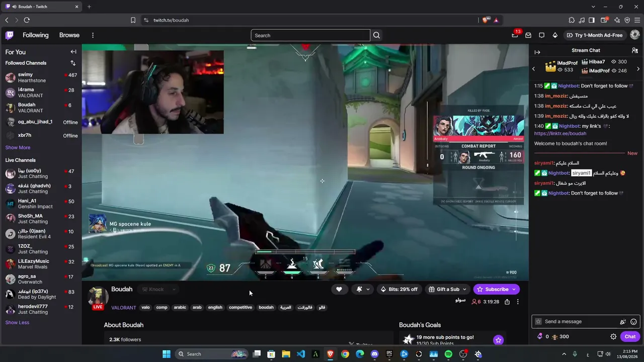Click the Twitch search input field

click(x=310, y=35)
